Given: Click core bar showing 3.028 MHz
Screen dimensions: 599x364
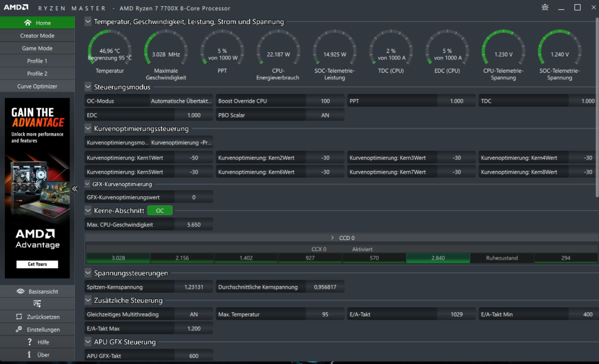Looking at the screenshot, I should pyautogui.click(x=118, y=258).
